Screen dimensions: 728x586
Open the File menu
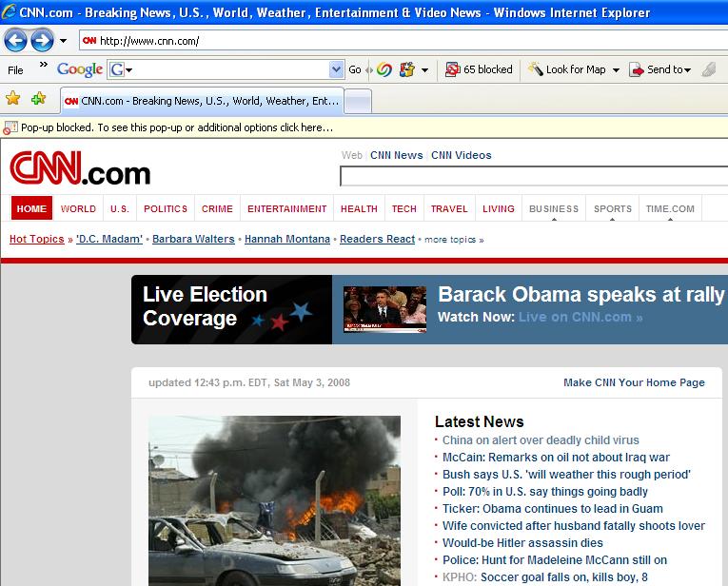tap(15, 69)
